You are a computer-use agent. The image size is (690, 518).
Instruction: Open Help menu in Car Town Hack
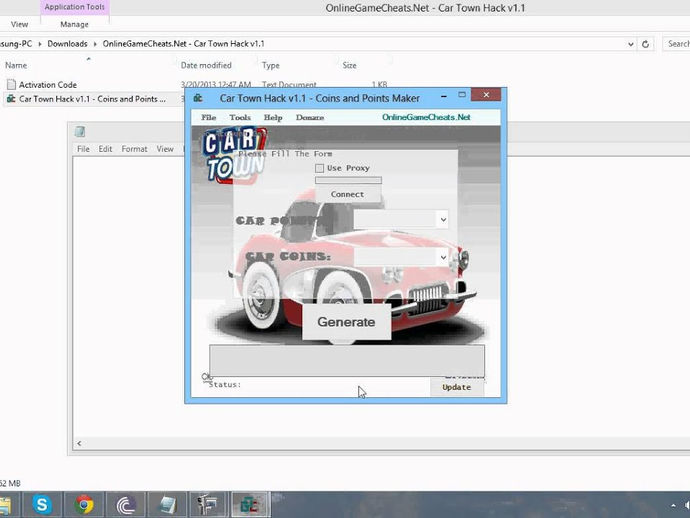(273, 118)
